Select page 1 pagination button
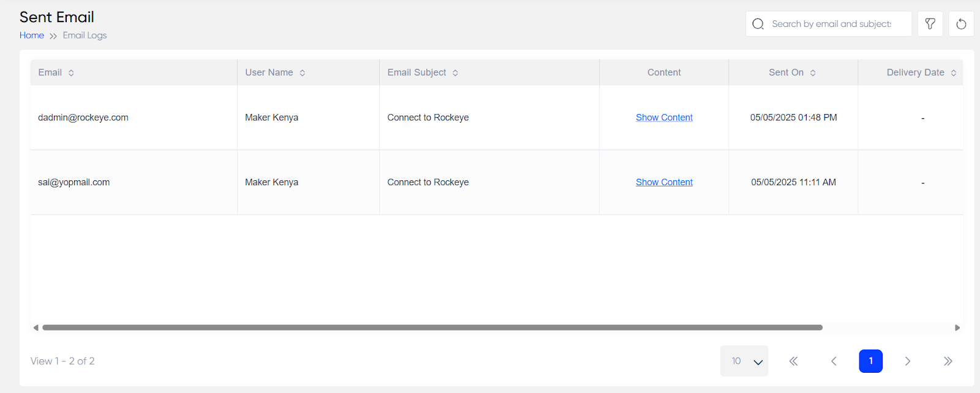980x393 pixels. pyautogui.click(x=870, y=361)
